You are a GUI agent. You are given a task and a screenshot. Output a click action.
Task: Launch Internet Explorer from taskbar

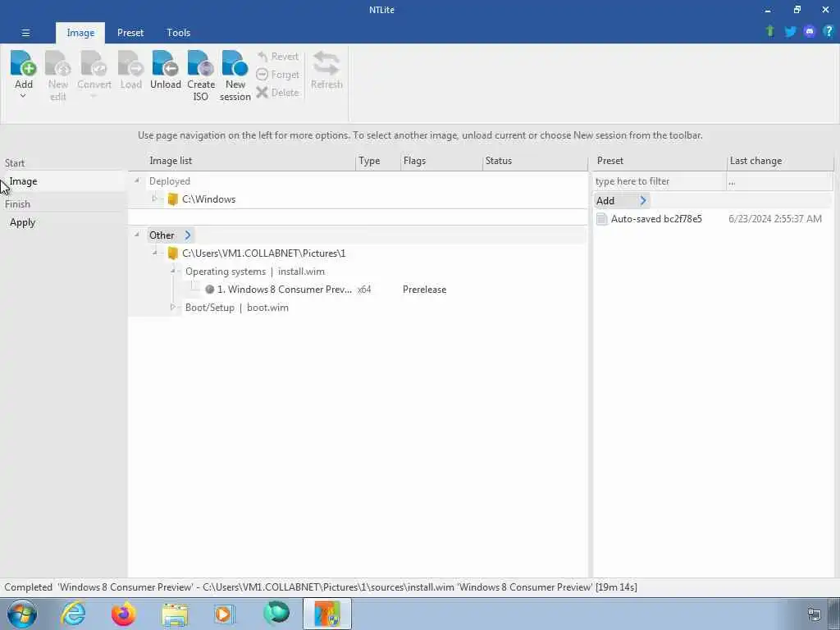[73, 614]
